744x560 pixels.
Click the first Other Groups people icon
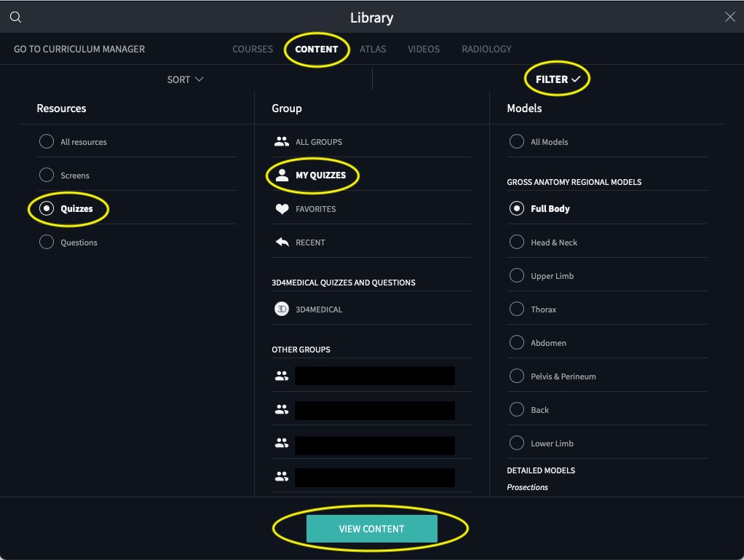pos(282,376)
